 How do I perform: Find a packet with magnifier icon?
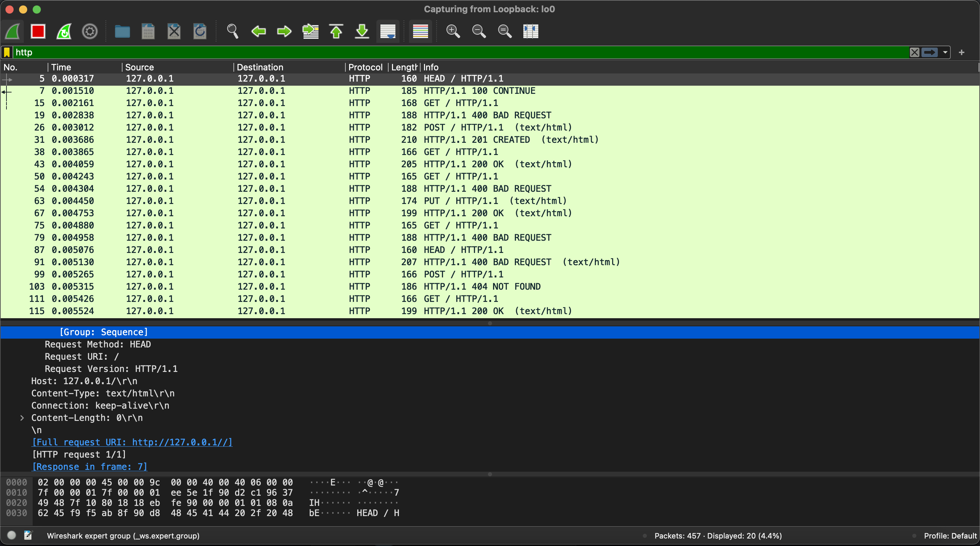232,31
